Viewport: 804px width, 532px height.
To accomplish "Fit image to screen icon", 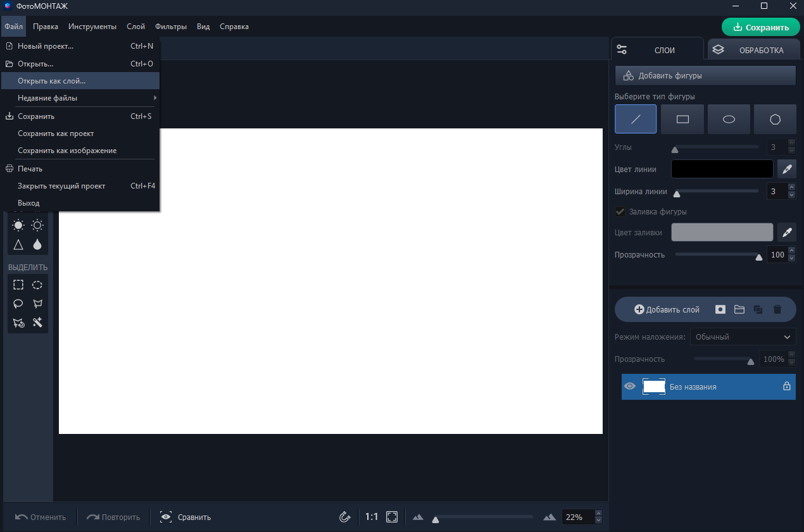I will point(392,517).
